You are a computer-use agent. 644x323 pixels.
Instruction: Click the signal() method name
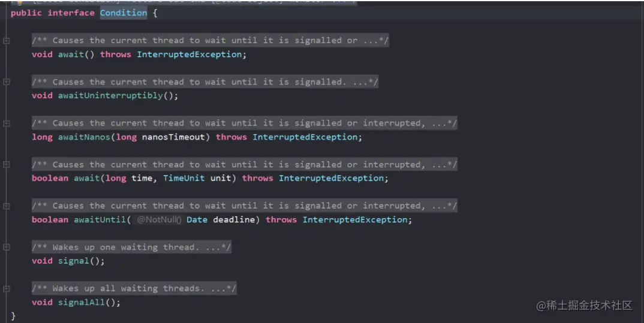(x=74, y=261)
